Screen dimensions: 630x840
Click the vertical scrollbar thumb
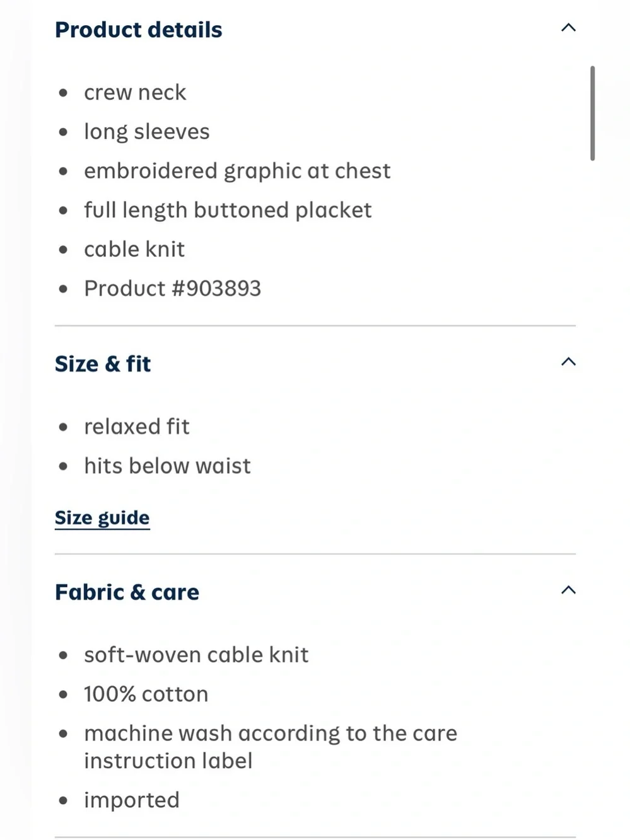click(x=592, y=113)
